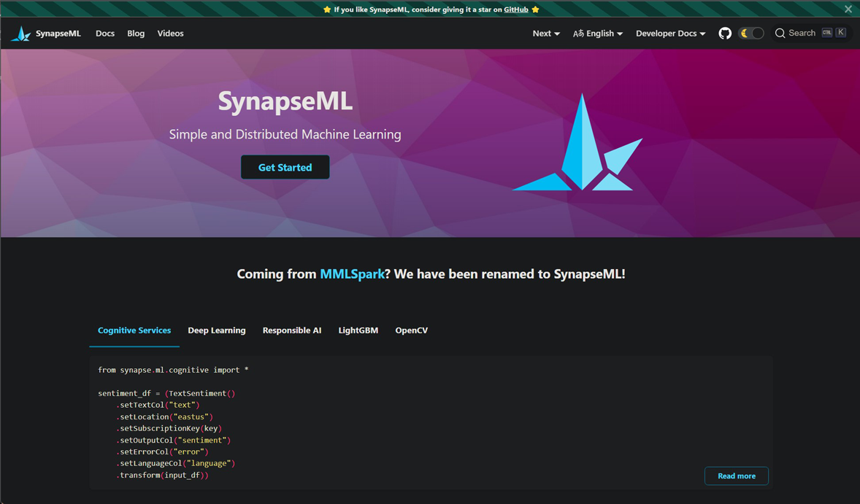This screenshot has width=860, height=504.
Task: Click the Read more button
Action: (736, 476)
